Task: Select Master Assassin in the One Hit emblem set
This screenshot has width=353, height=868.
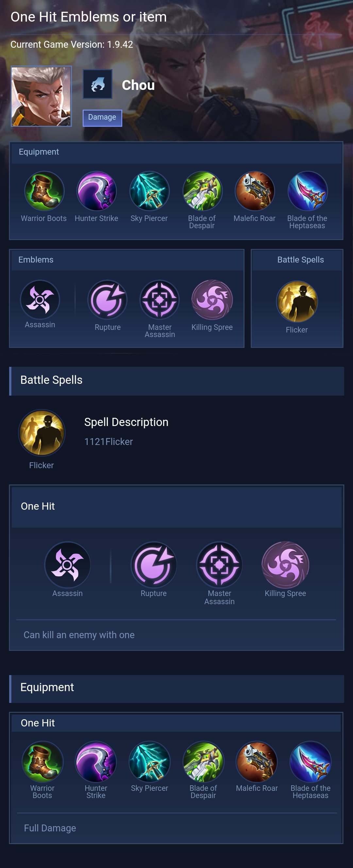Action: (219, 564)
